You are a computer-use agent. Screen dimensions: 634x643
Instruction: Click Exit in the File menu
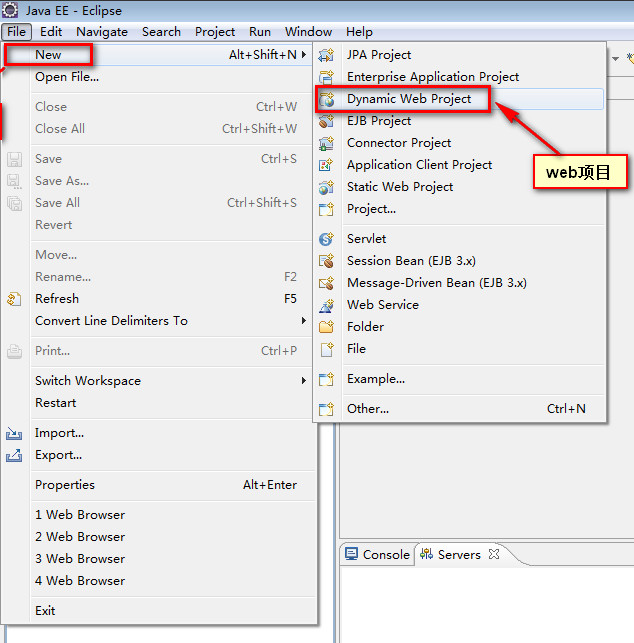159,611
